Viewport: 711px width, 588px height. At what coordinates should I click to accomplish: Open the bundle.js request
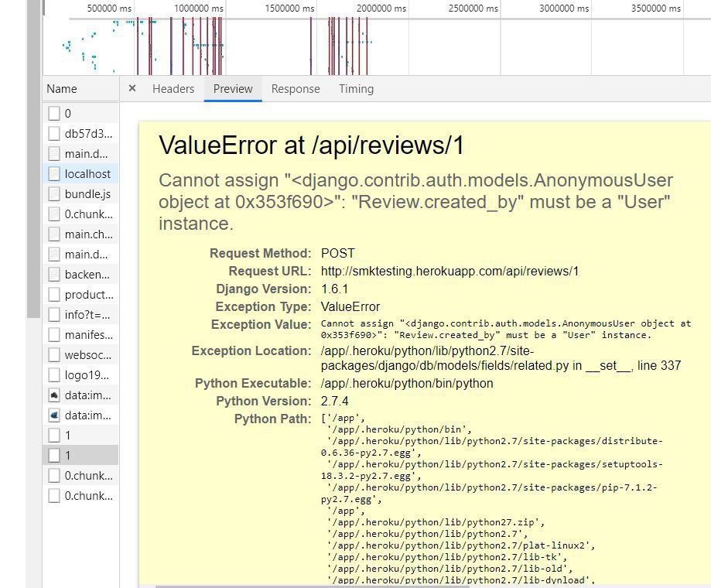tap(87, 194)
